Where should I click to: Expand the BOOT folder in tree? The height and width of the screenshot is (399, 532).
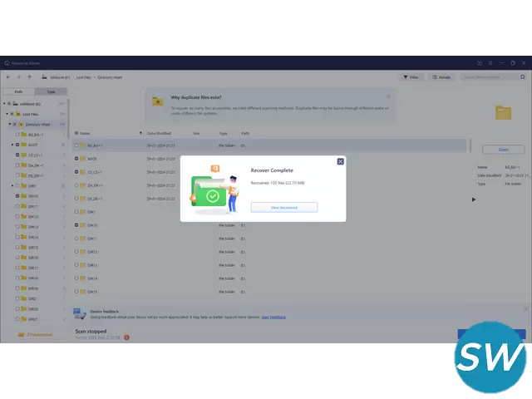(12, 145)
